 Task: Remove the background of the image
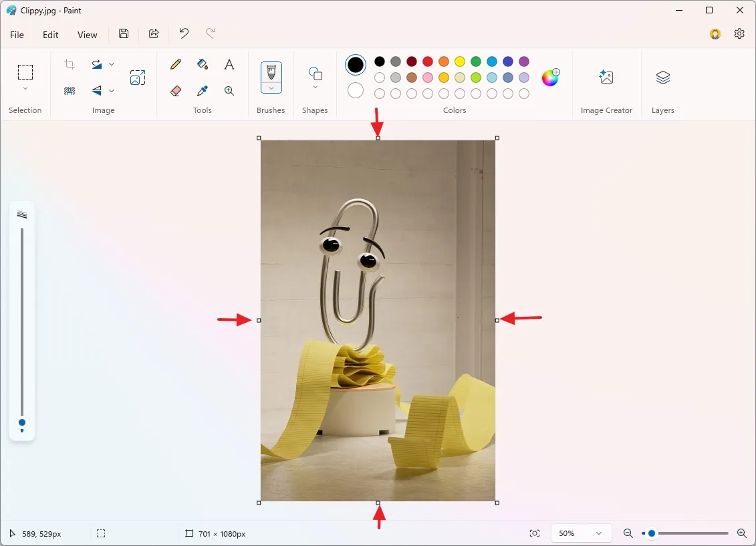click(x=70, y=90)
